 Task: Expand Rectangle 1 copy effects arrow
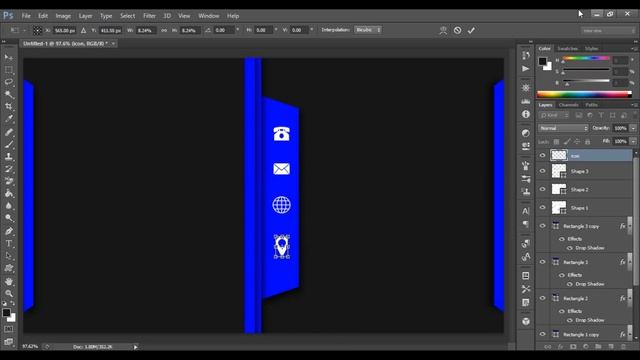click(x=630, y=332)
